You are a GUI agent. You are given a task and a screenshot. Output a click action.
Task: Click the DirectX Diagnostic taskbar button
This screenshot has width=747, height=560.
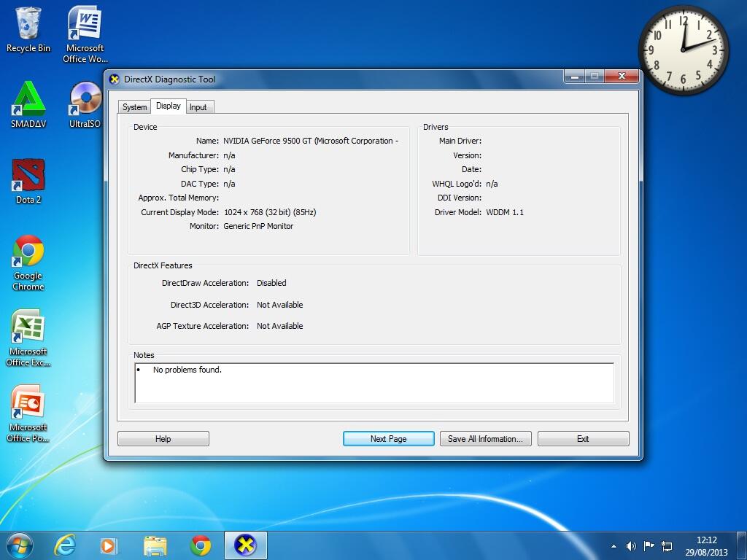click(245, 545)
